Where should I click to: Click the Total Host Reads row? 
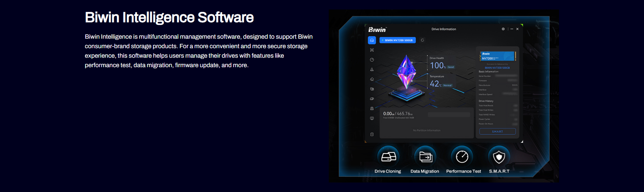pos(498,105)
